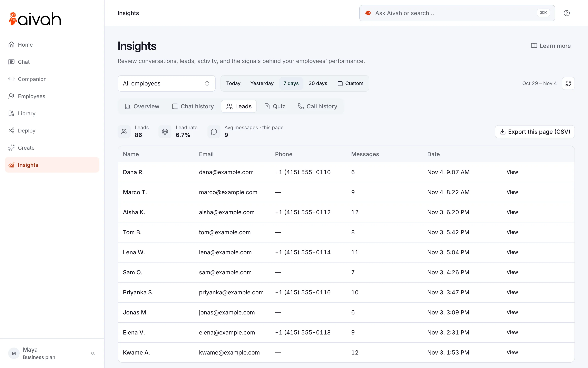Screen dimensions: 588x368
Task: Open the Learn more link
Action: pyautogui.click(x=551, y=46)
